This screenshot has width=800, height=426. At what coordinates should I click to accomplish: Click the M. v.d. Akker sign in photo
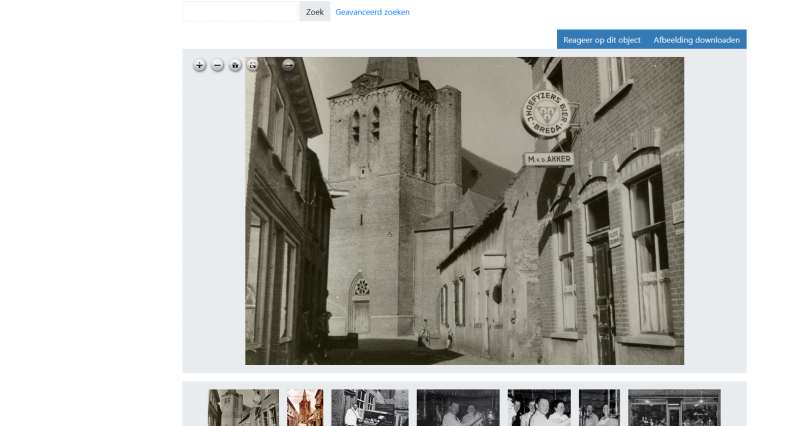549,159
